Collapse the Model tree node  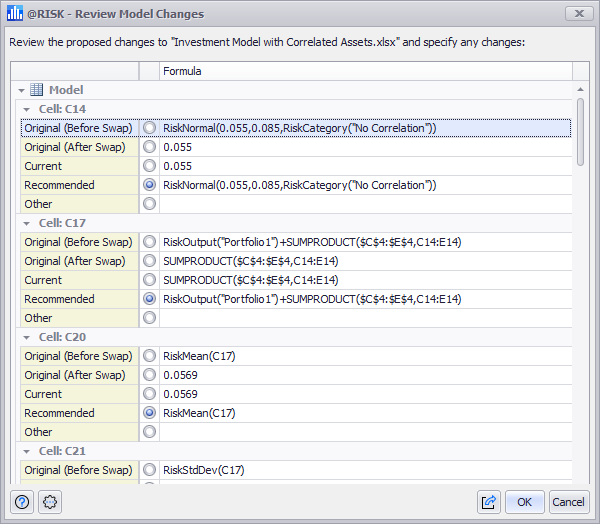pyautogui.click(x=21, y=91)
